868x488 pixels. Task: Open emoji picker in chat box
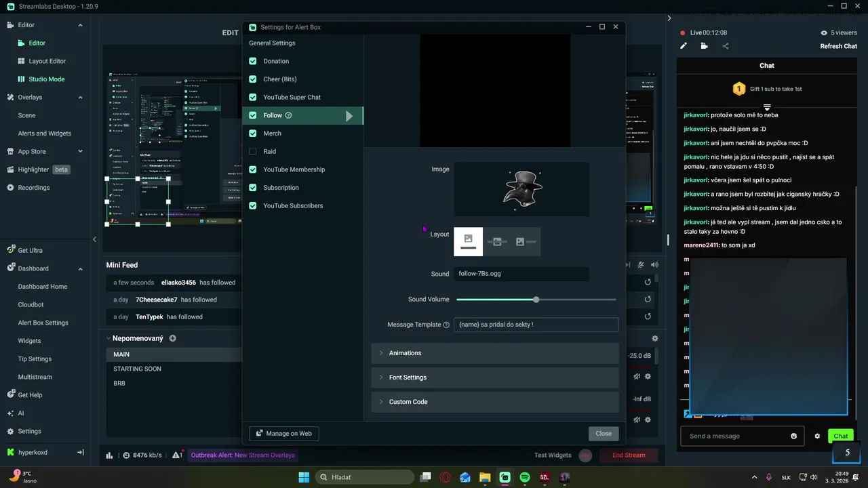(794, 436)
